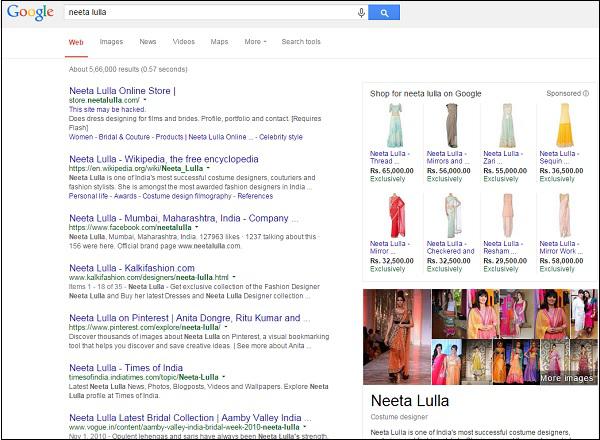
Task: Click the Google logo
Action: coord(30,12)
